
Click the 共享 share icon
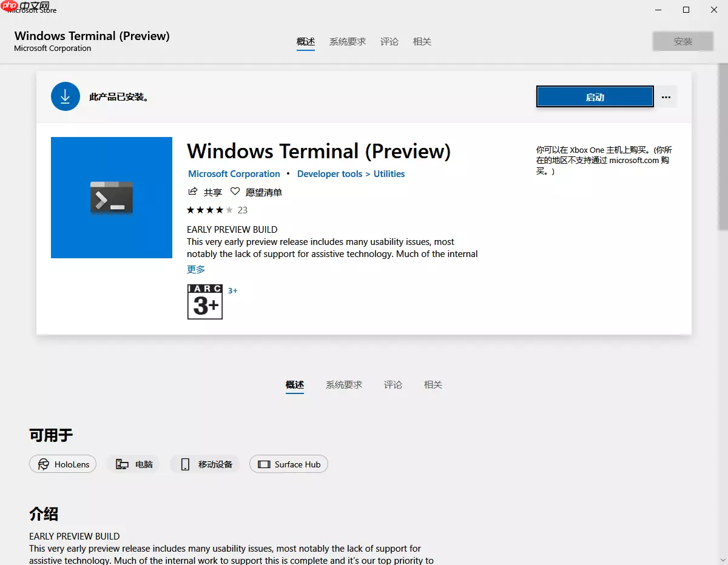click(192, 192)
